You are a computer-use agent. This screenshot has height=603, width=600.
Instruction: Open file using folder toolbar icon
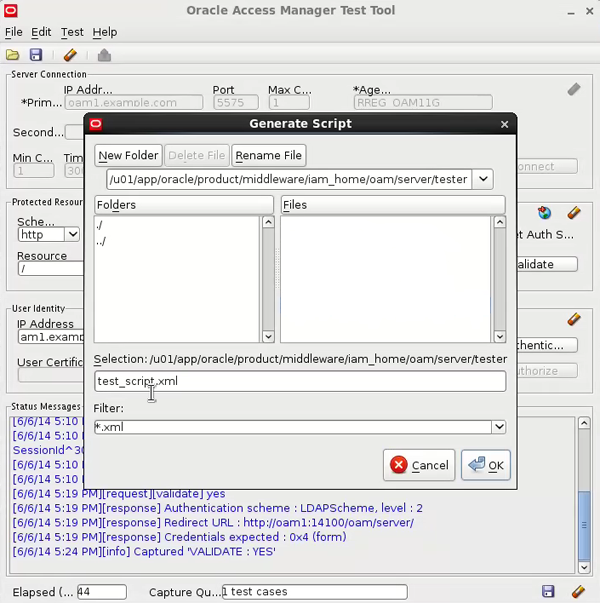point(12,55)
